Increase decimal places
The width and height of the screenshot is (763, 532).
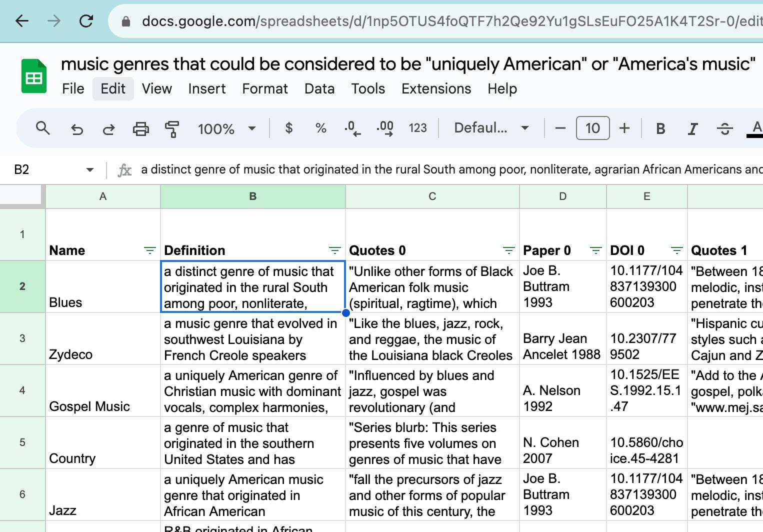[385, 128]
